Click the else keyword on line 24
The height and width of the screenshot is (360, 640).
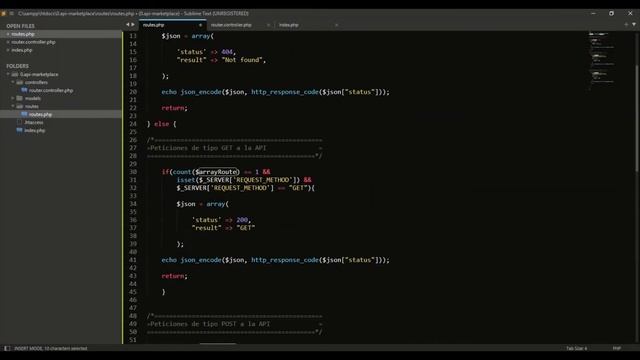[162, 124]
